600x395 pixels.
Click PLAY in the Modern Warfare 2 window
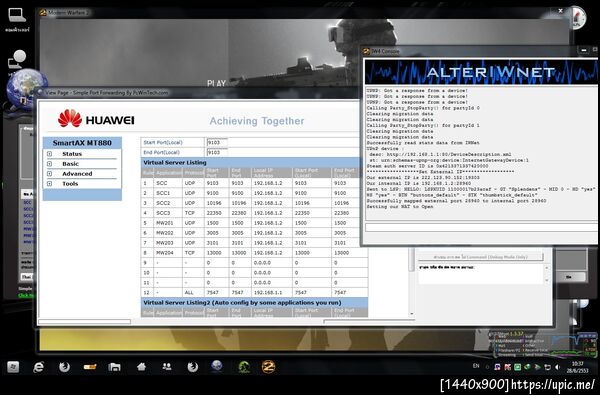point(217,83)
